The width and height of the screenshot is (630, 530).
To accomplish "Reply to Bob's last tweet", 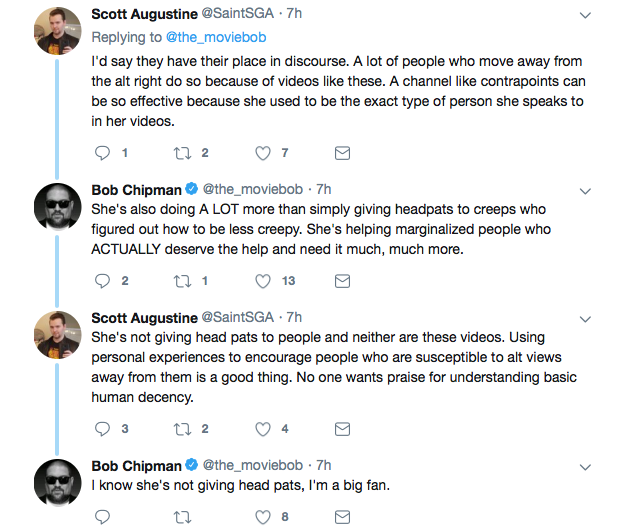I will [x=102, y=517].
